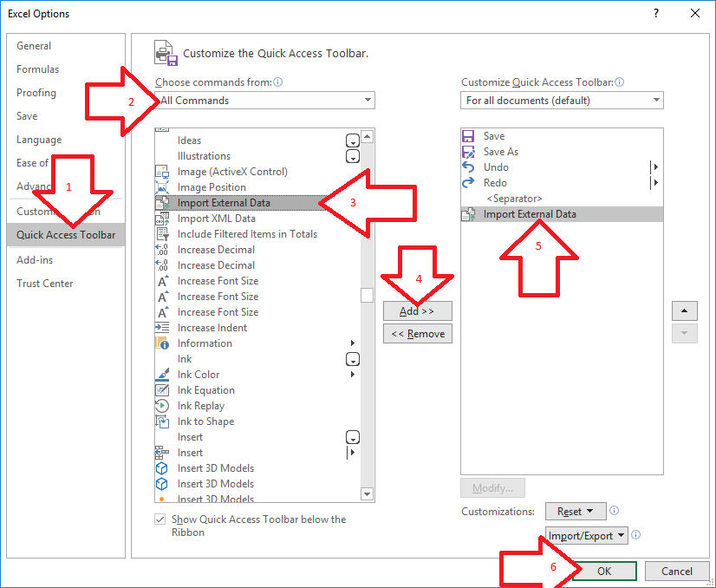Viewport: 716px width, 588px height.
Task: Click the info icon next to Import/Export
Action: [x=635, y=534]
